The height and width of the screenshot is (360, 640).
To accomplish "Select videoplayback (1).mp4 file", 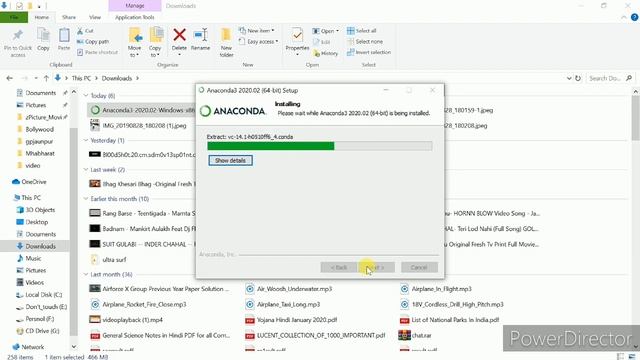I will [x=126, y=320].
